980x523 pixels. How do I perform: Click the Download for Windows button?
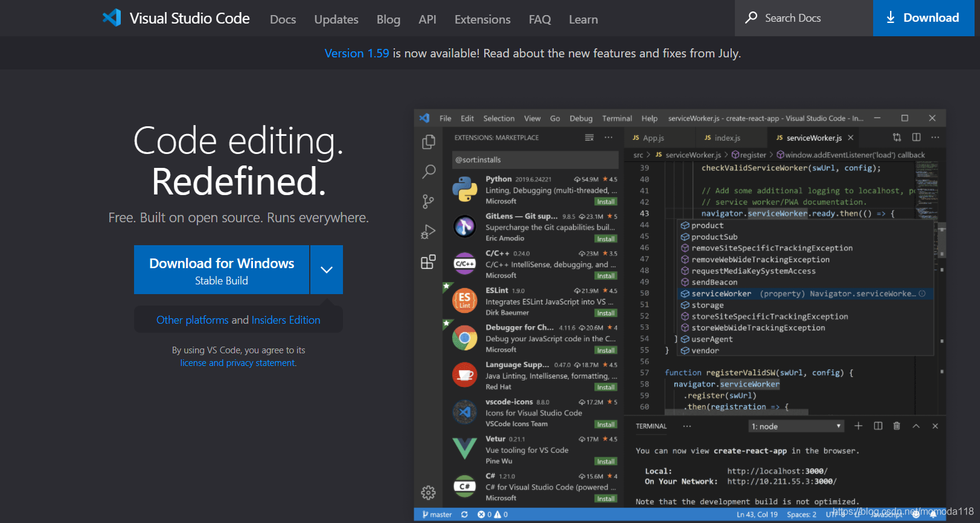pos(222,269)
